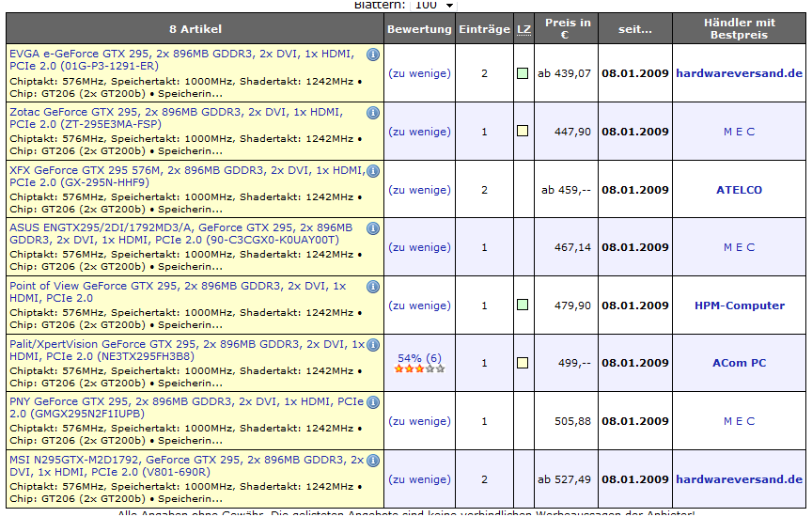812x517 pixels.
Task: Click price 479,90
Action: [x=572, y=305]
